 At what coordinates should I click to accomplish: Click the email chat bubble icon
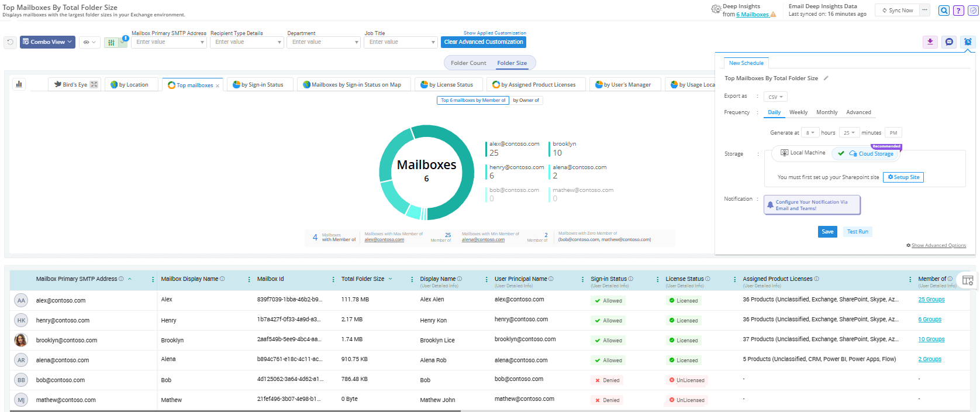pyautogui.click(x=949, y=42)
